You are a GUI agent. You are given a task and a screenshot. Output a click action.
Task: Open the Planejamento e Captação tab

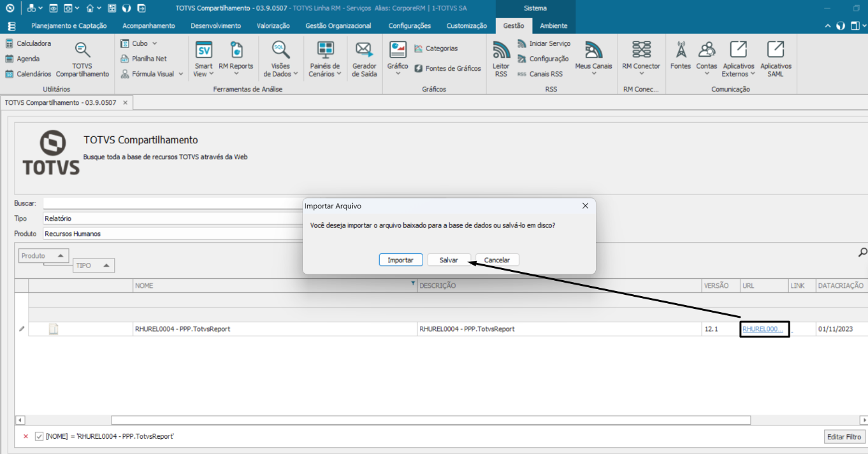(69, 26)
